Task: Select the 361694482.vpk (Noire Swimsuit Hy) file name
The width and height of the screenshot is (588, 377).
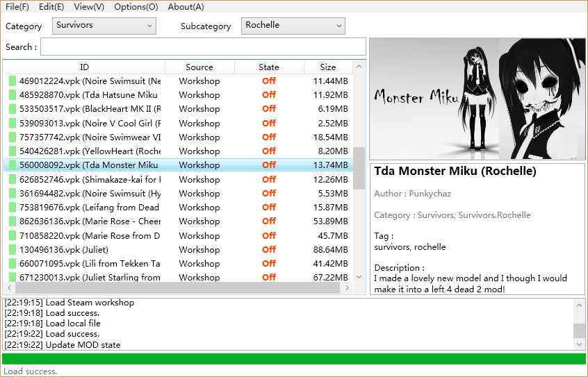Action: point(90,194)
